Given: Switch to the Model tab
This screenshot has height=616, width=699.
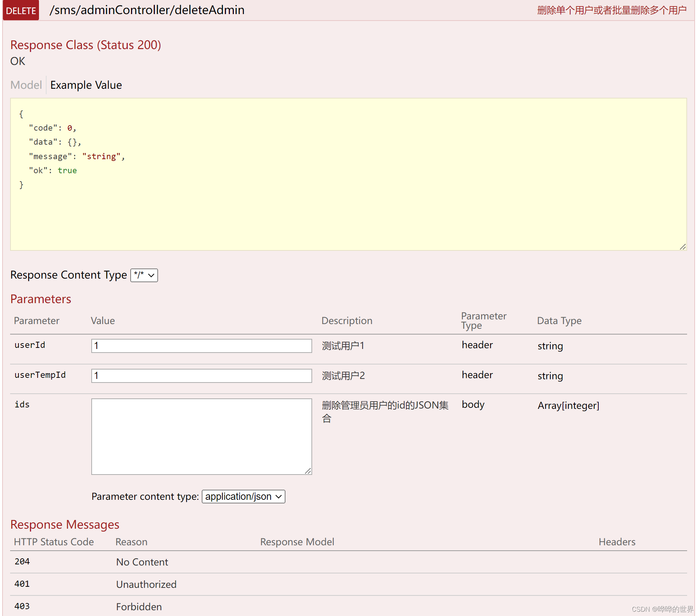Looking at the screenshot, I should point(26,85).
